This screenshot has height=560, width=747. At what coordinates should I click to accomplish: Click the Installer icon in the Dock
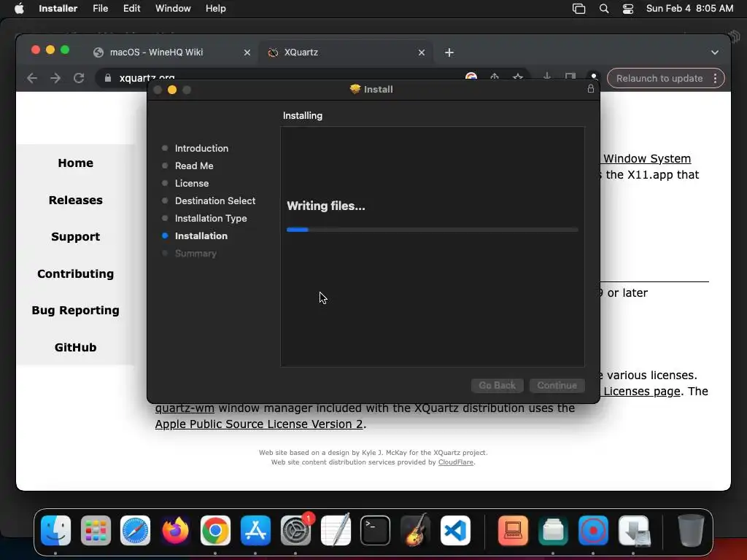[x=634, y=530]
